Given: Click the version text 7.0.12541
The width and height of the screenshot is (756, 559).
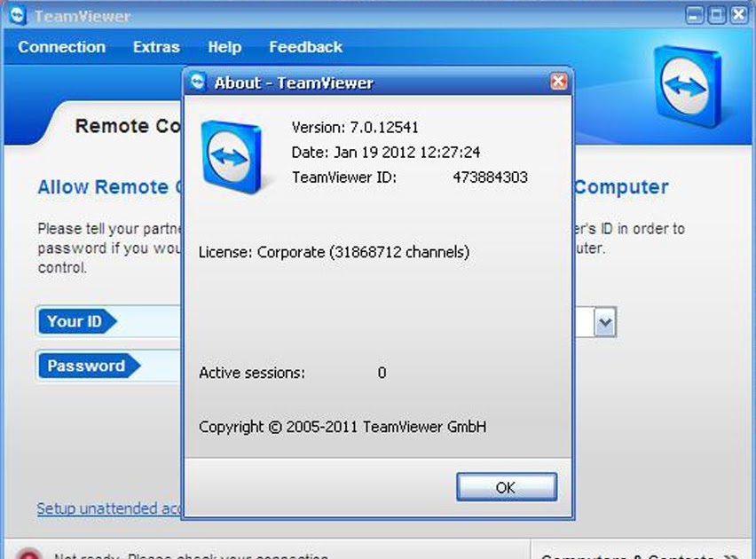Looking at the screenshot, I should pyautogui.click(x=384, y=128).
